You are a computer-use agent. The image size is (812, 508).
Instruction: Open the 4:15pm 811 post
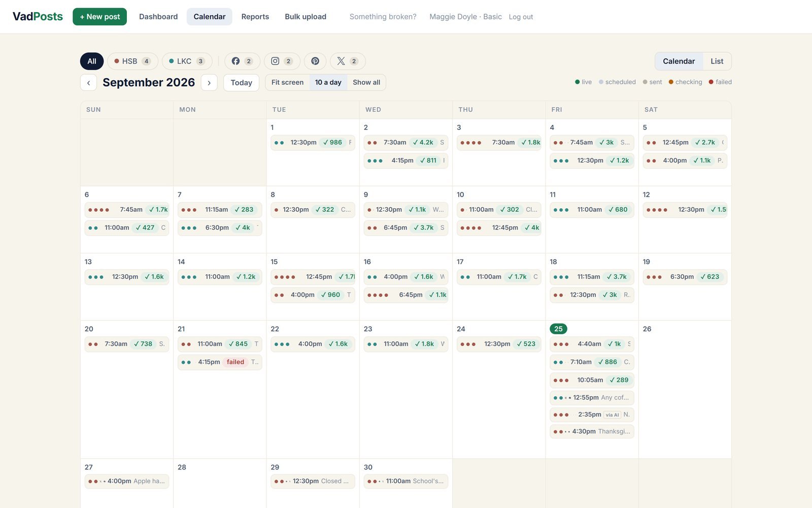406,161
